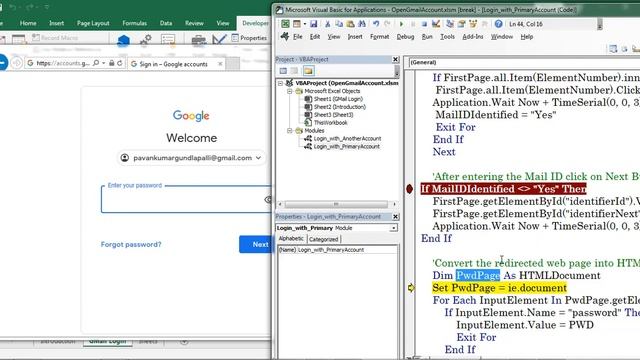This screenshot has height=360, width=640.
Task: Click the Insert controls toolbox icon in Excel
Action: click(x=198, y=40)
